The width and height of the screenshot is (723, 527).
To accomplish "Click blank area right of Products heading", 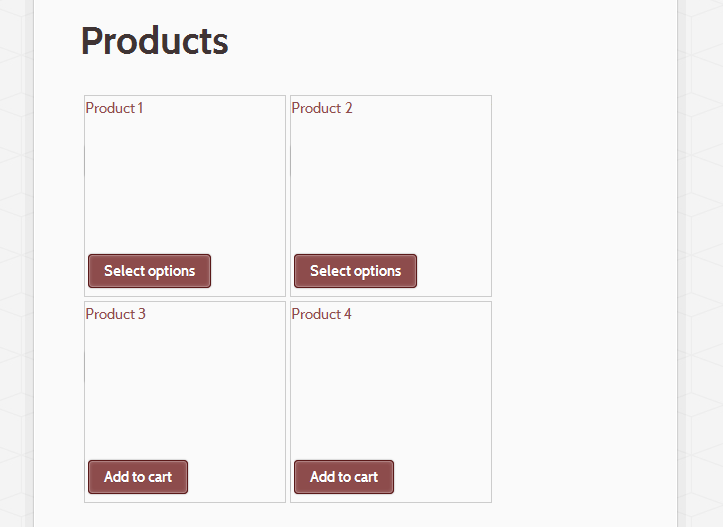I will pos(450,42).
